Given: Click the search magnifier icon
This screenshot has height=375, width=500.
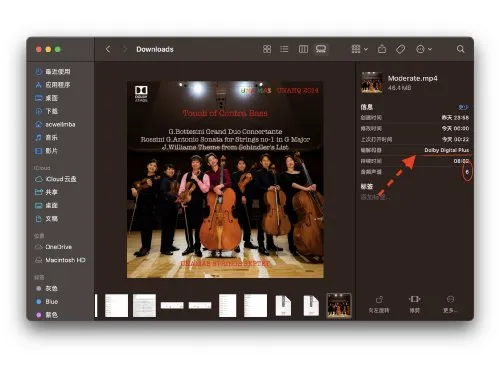Looking at the screenshot, I should pyautogui.click(x=461, y=49).
